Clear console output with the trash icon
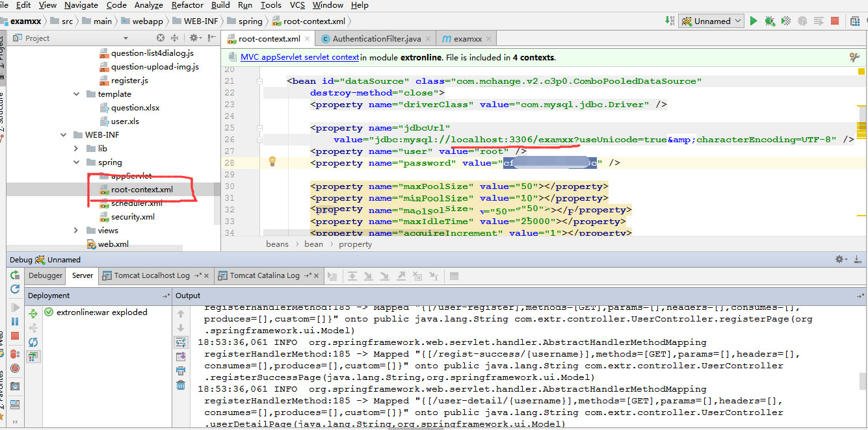This screenshot has width=868, height=430. tap(181, 385)
